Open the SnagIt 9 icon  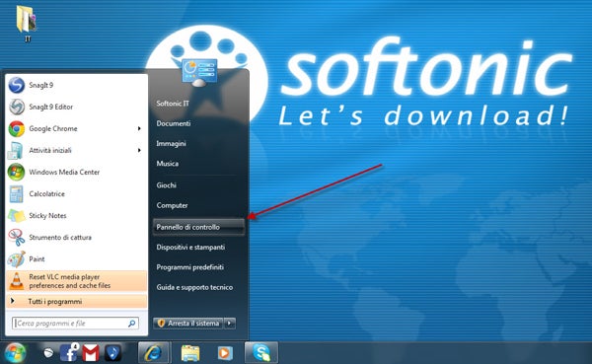click(x=17, y=85)
